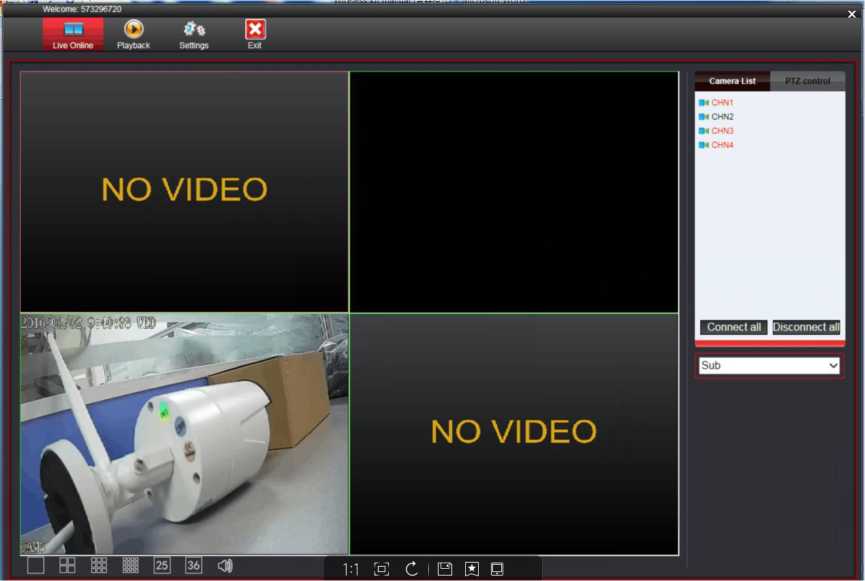The height and width of the screenshot is (581, 865).
Task: Select the four-camera grid layout
Action: [67, 566]
